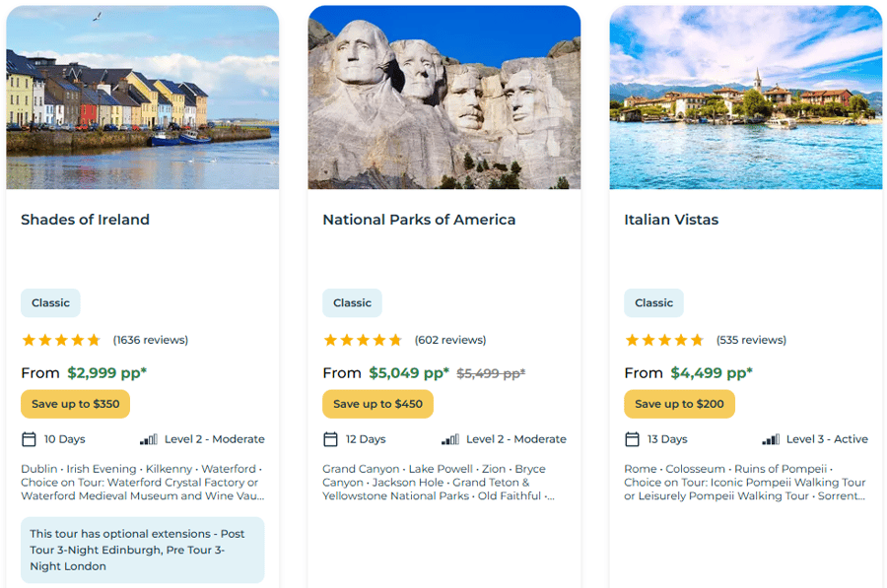The image size is (887, 588).
Task: Click calendar icon on Shades of Ireland card
Action: pyautogui.click(x=29, y=439)
